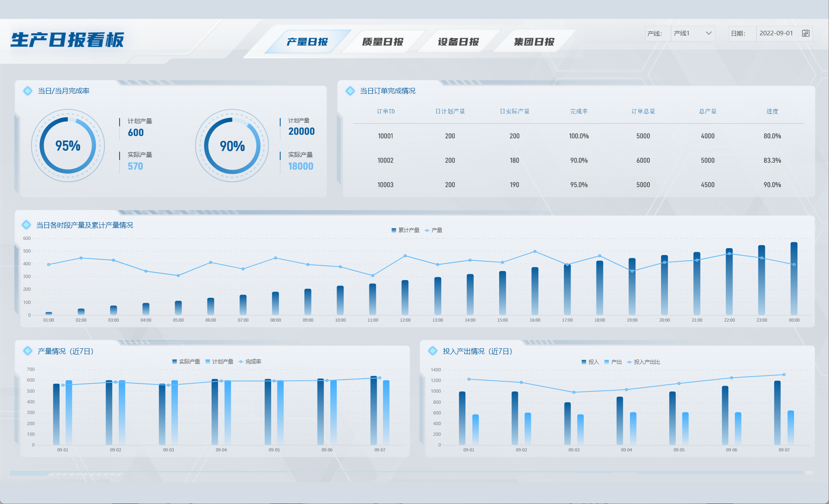
Task: Select order row 10002 in table
Action: [x=385, y=160]
